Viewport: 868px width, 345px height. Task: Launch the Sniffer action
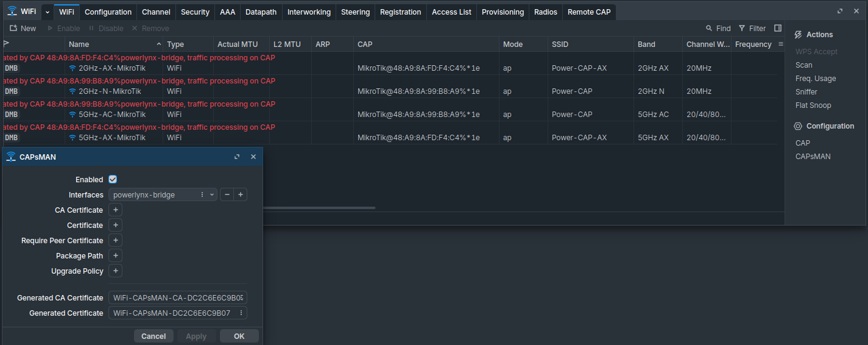click(x=806, y=92)
